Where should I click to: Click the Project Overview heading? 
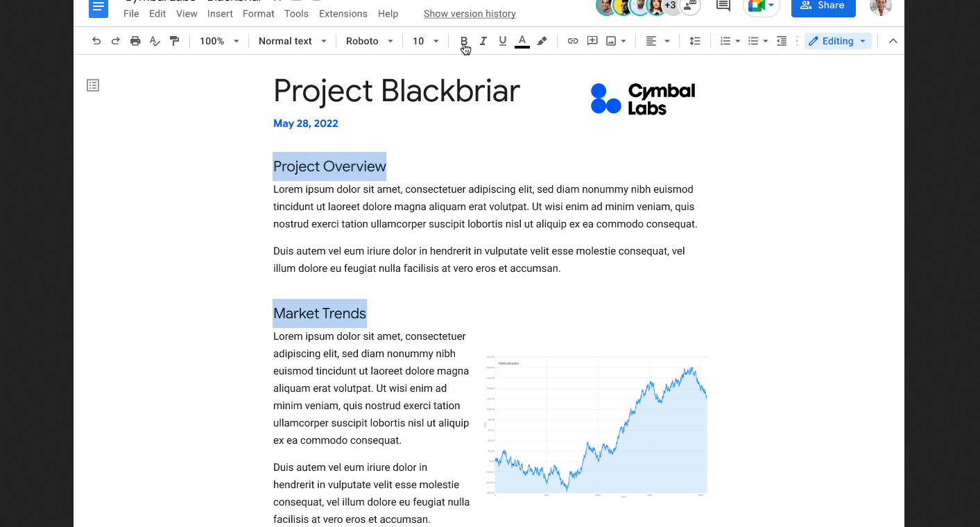pyautogui.click(x=329, y=166)
